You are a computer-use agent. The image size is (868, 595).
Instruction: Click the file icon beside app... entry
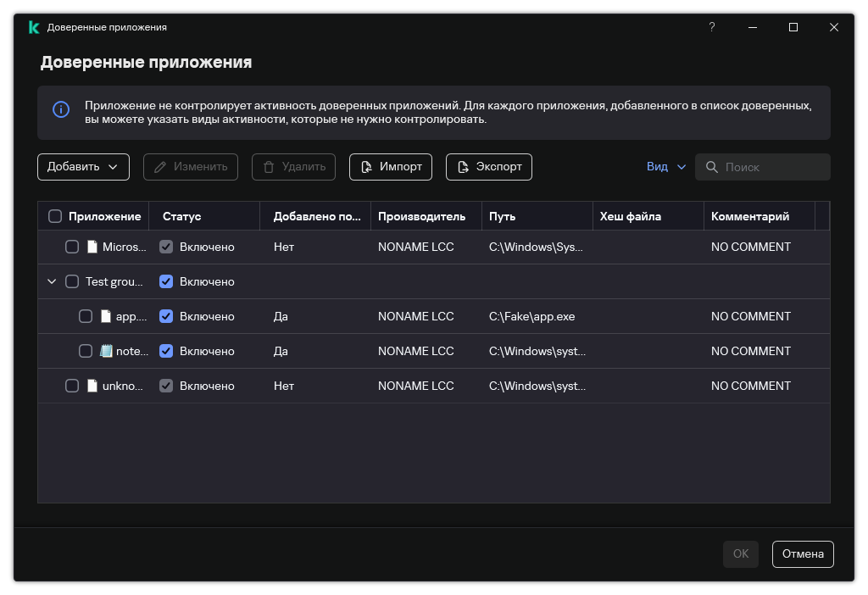[106, 317]
